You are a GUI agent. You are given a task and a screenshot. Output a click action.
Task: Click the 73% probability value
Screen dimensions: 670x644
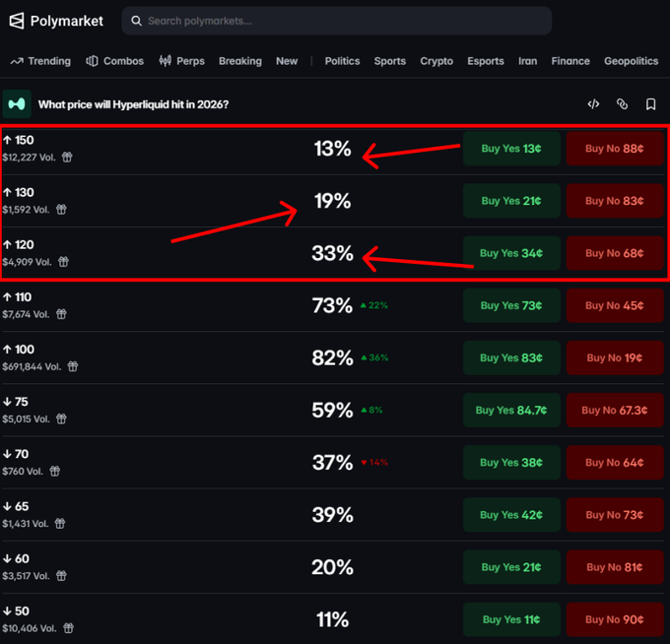332,305
